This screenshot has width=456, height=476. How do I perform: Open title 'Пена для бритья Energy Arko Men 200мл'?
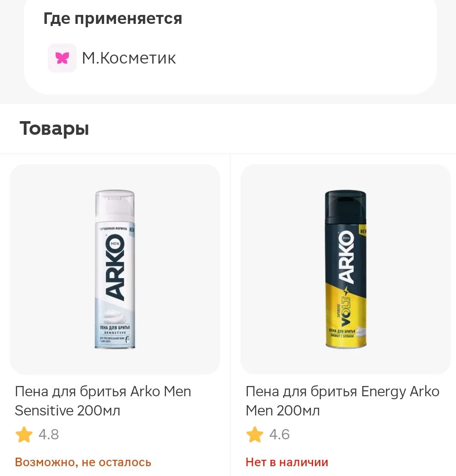(x=343, y=401)
